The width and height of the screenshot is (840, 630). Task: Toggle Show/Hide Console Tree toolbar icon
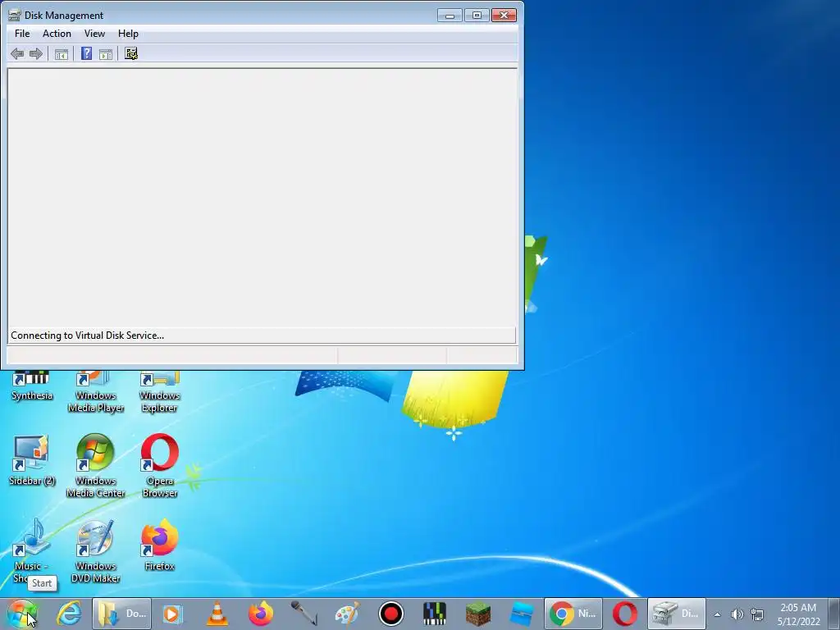[62, 53]
